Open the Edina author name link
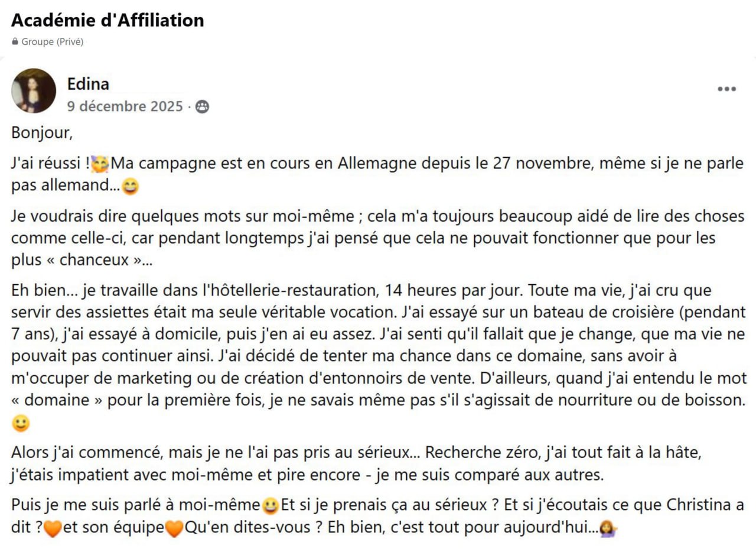Image resolution: width=756 pixels, height=549 pixels. (x=88, y=84)
